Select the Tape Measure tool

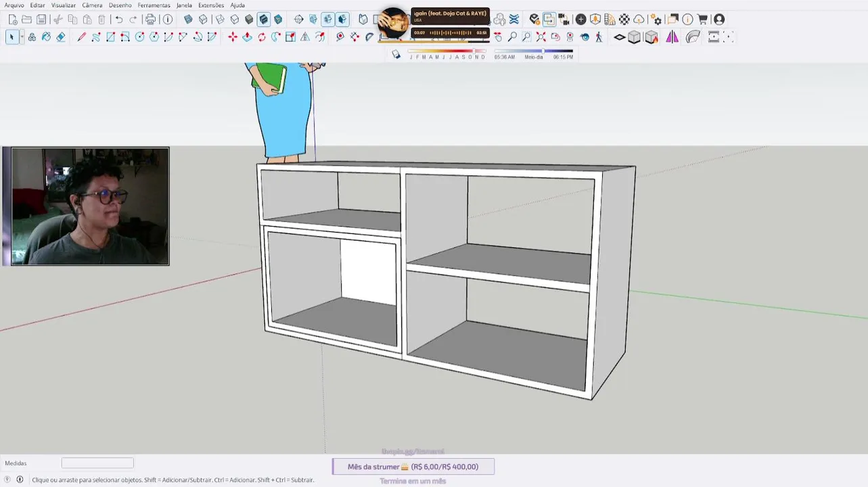pyautogui.click(x=340, y=37)
